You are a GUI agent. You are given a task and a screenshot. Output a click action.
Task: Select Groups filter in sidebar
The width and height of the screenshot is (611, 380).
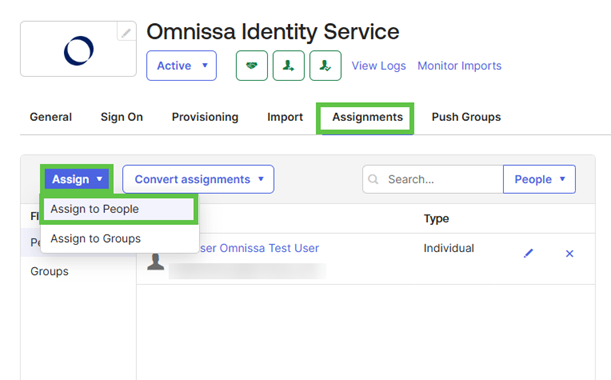49,271
